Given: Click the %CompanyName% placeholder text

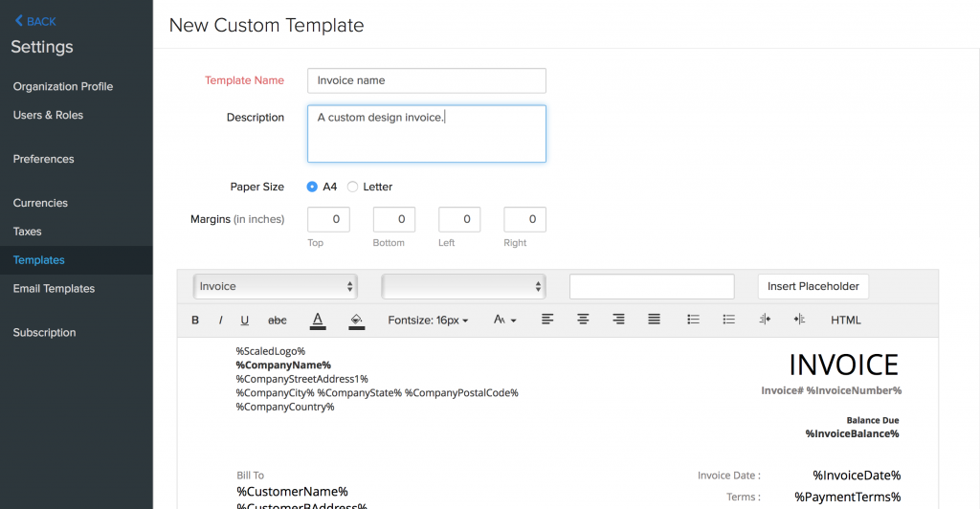Looking at the screenshot, I should coord(283,365).
